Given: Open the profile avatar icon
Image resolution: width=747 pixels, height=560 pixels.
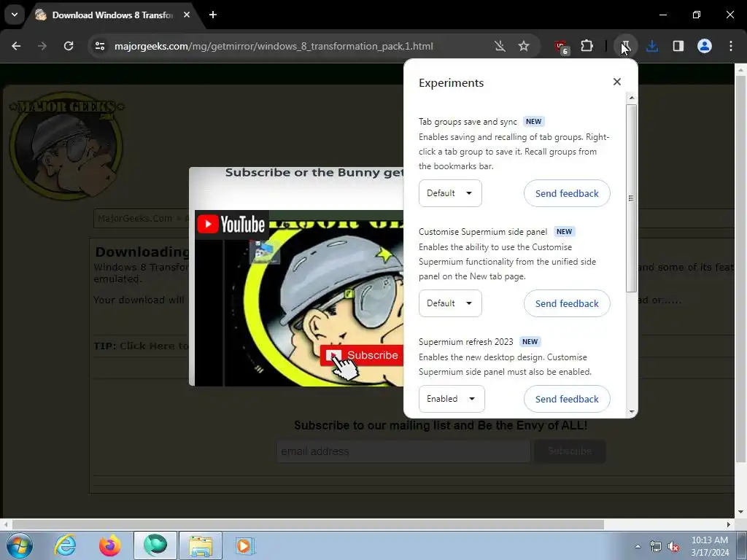Looking at the screenshot, I should [x=705, y=46].
